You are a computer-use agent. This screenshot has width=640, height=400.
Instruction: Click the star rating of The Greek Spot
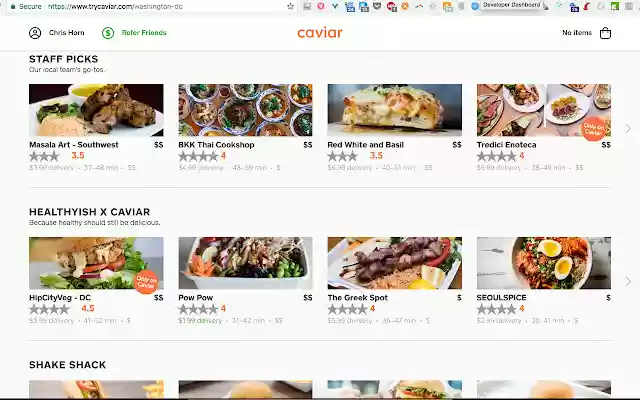tap(347, 309)
